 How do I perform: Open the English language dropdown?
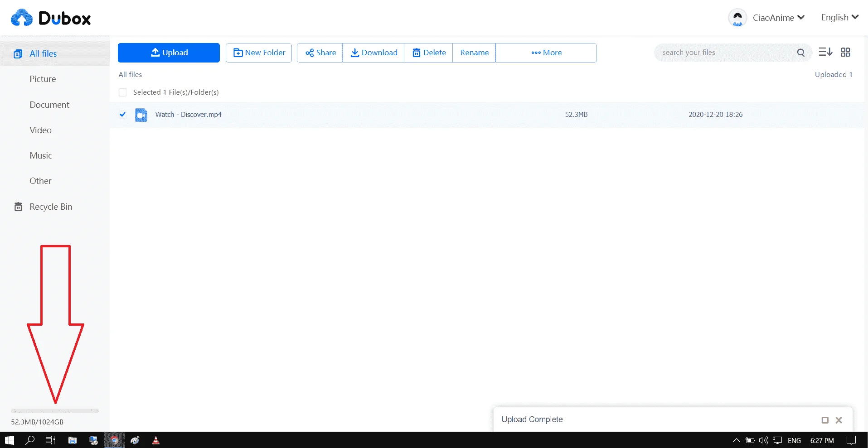(x=839, y=17)
